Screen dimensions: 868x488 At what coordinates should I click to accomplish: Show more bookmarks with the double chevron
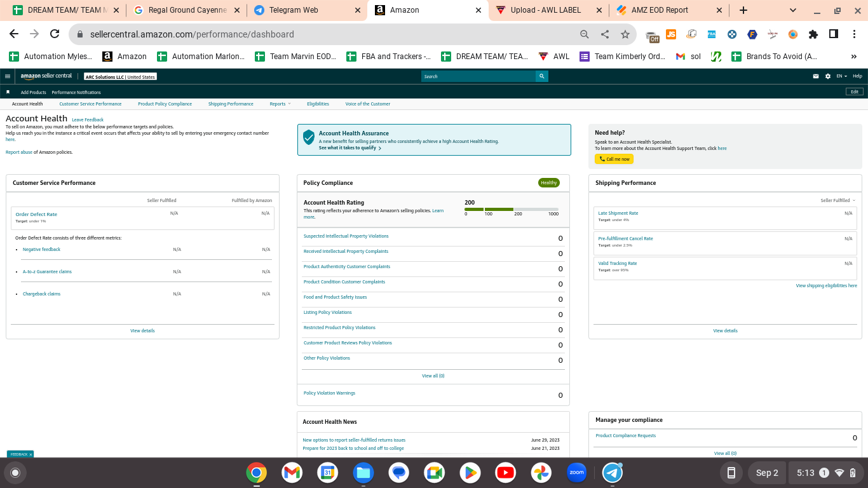click(x=853, y=57)
